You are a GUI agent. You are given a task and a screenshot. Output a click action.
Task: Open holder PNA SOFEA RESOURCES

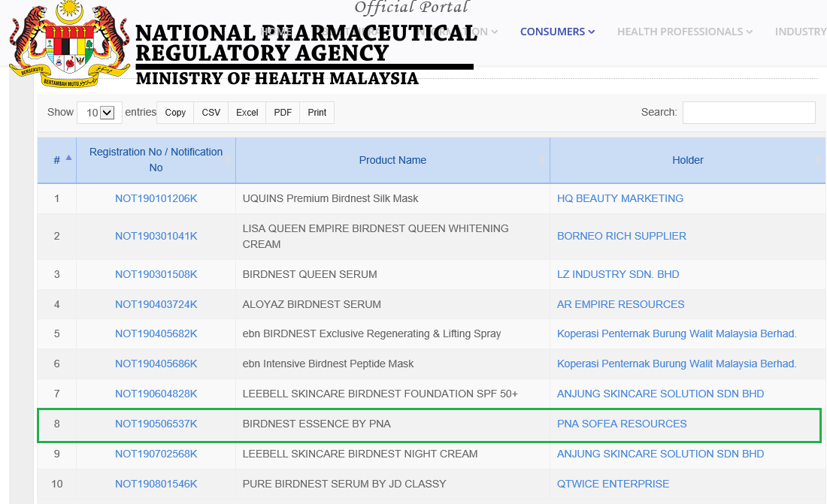coord(622,424)
